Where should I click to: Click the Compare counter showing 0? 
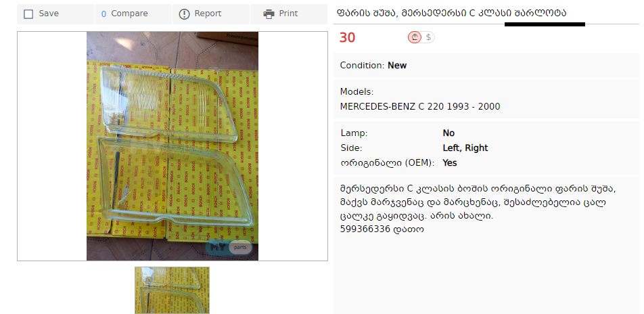103,14
